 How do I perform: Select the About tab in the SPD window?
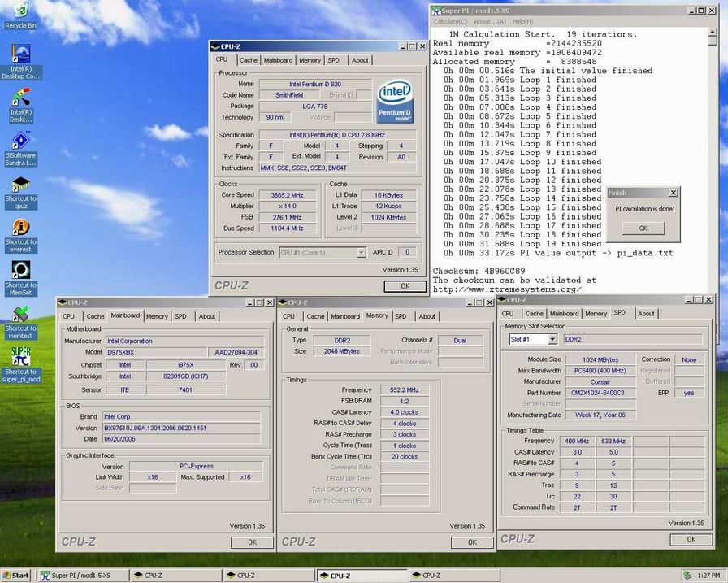click(646, 314)
